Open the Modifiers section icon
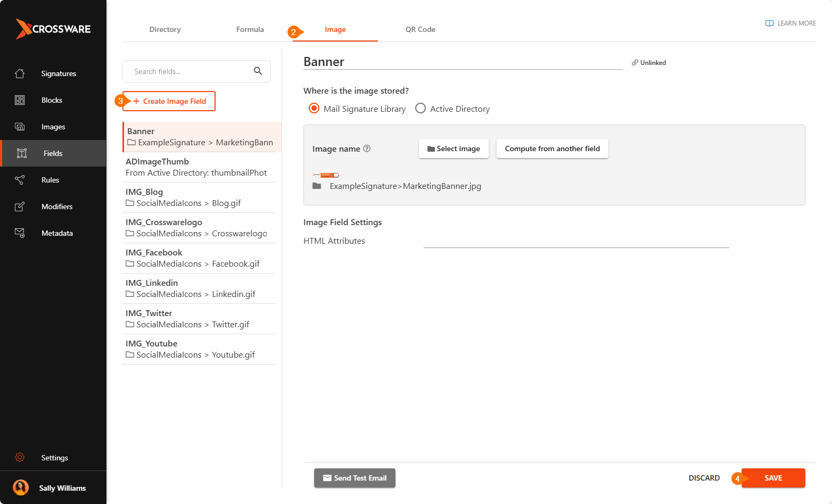Screen dimensions: 832x504 pos(20,206)
